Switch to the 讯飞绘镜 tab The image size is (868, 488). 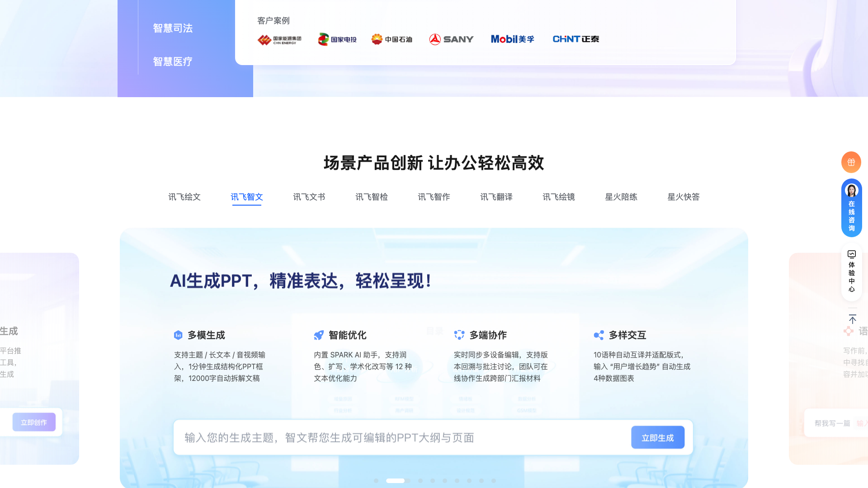[559, 197]
